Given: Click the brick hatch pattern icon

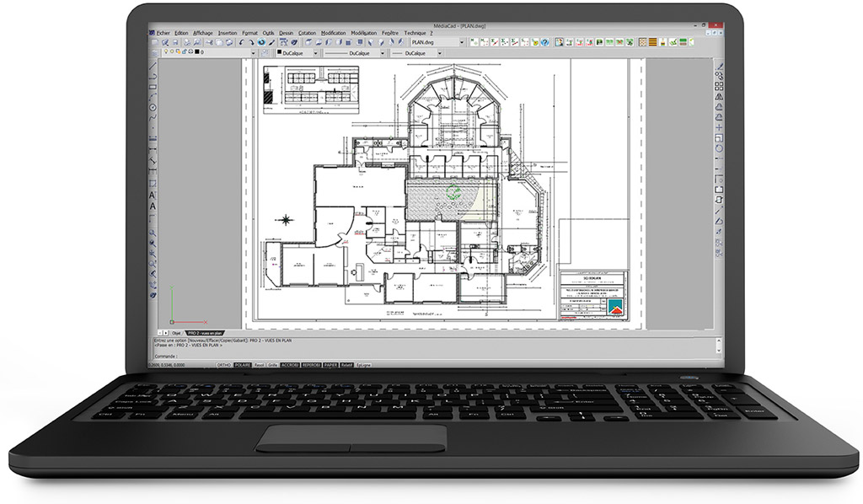Looking at the screenshot, I should 651,41.
